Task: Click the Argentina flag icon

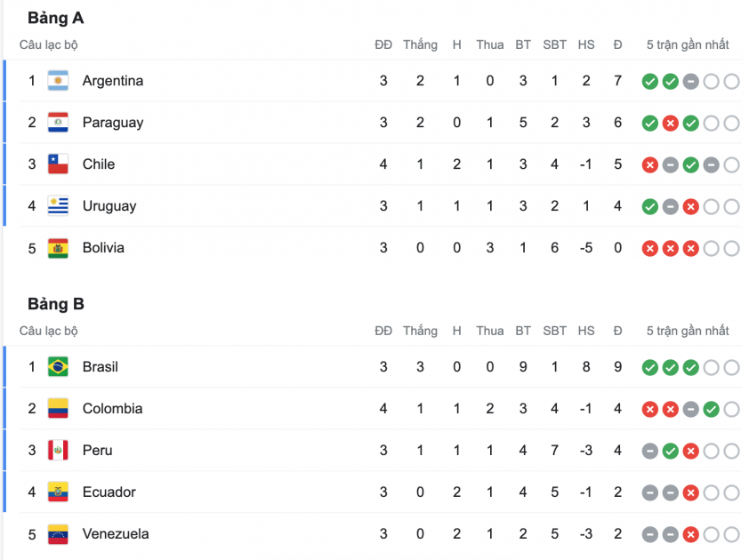Action: pyautogui.click(x=58, y=81)
